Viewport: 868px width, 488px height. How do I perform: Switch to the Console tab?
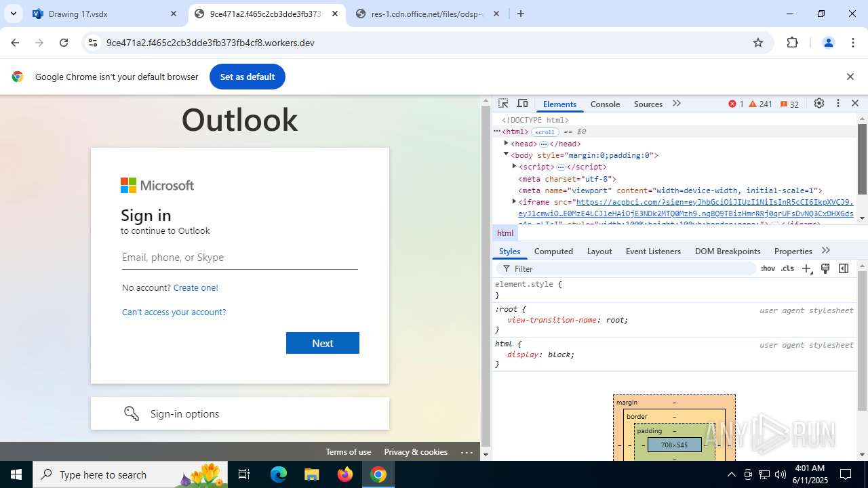(605, 104)
